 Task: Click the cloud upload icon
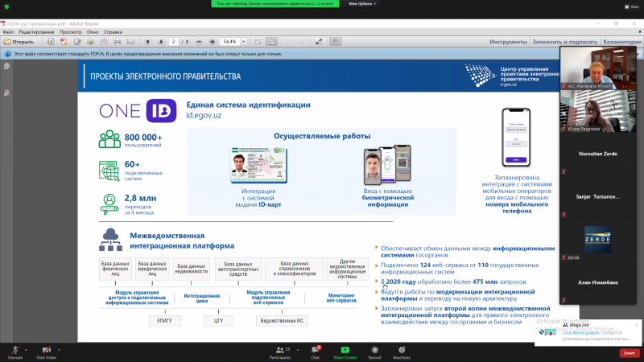[91, 42]
